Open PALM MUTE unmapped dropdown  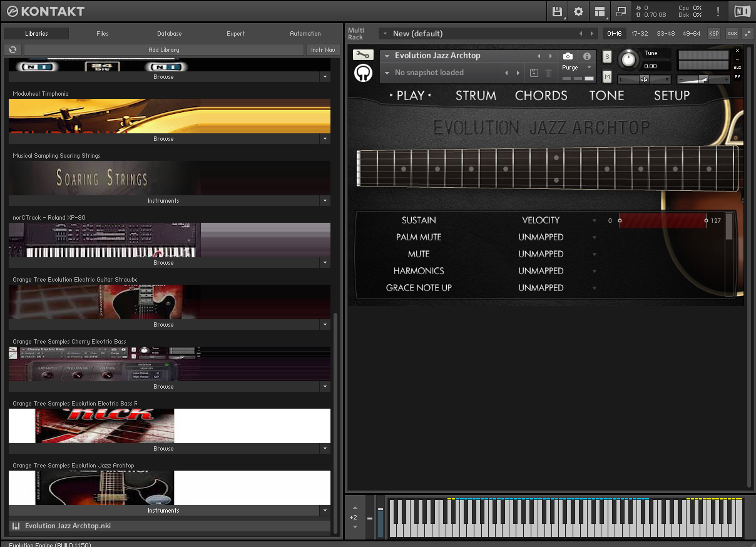tap(595, 237)
